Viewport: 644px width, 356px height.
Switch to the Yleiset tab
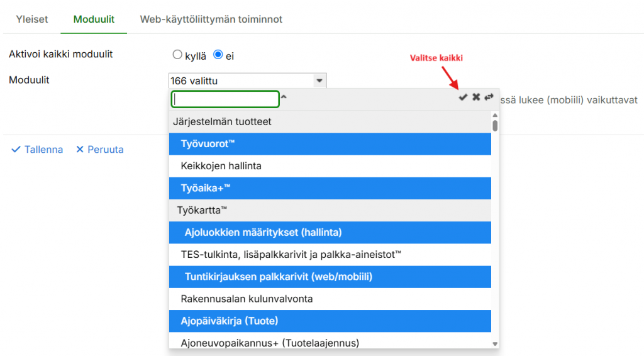[x=32, y=19]
